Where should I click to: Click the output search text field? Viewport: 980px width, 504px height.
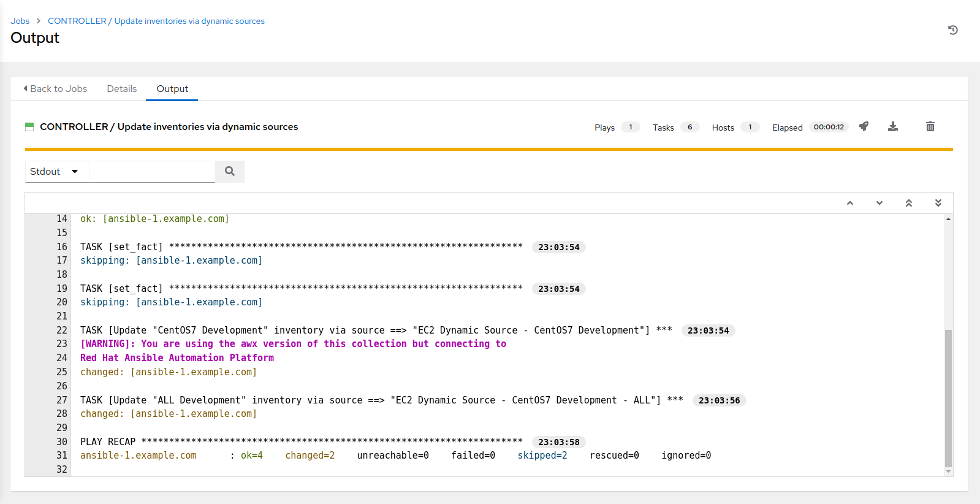point(152,172)
